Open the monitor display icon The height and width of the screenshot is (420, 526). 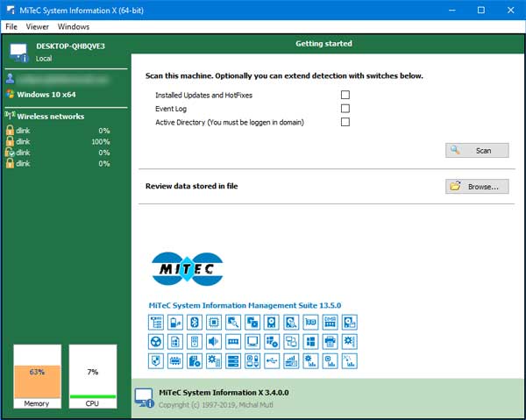pos(252,341)
